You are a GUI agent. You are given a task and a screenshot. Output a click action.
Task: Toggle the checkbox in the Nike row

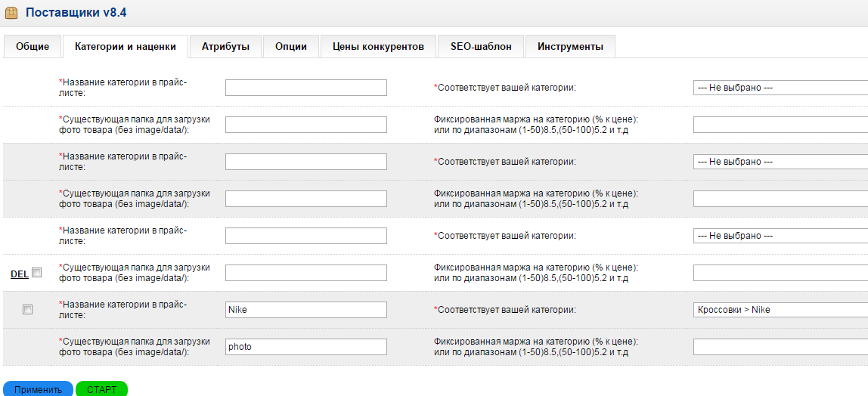28,309
